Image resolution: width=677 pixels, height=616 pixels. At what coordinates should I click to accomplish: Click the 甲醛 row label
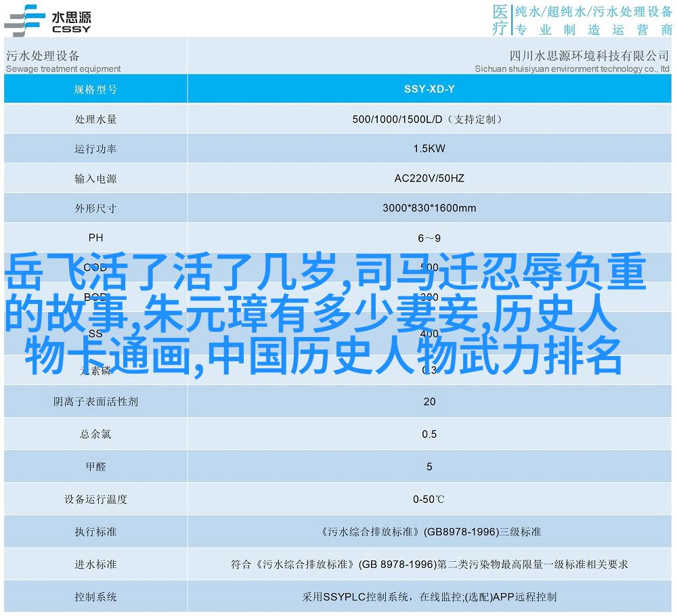(95, 466)
